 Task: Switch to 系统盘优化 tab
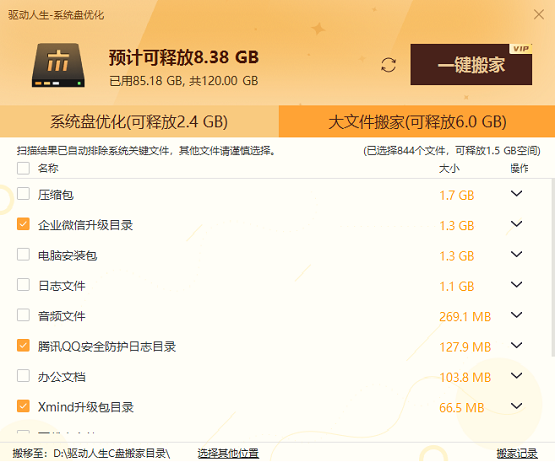139,121
